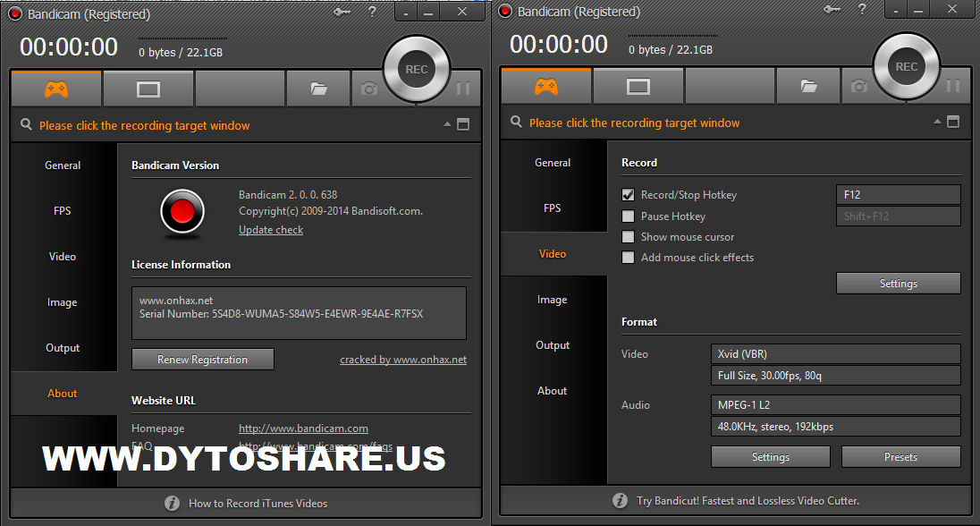Open help question mark in left window
Screen dimensions: 980x526
pos(372,12)
